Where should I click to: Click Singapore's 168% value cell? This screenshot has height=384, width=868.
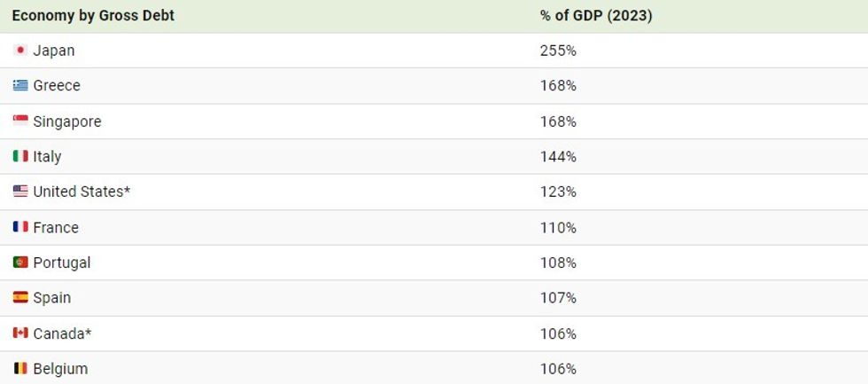pos(558,121)
